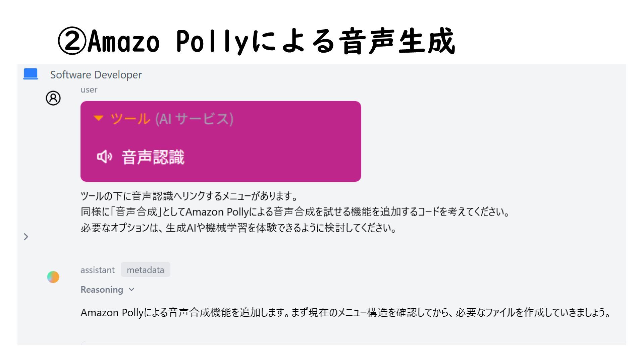644x362 pixels.
Task: Click the blue laptop Software Developer icon
Action: (31, 74)
